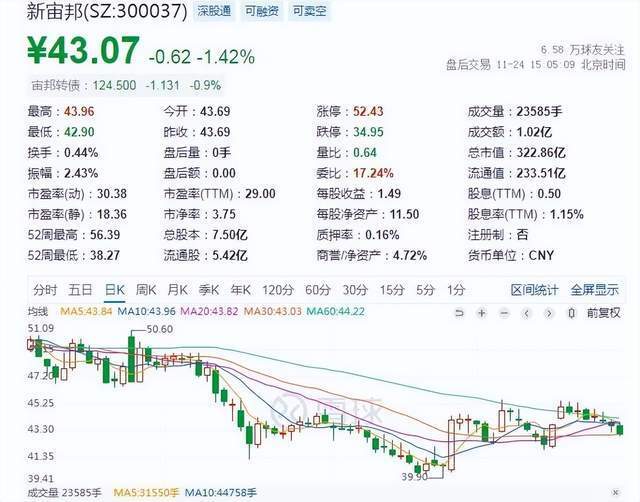Click the volume MA10:44758手 label
This screenshot has width=640, height=502.
point(220,493)
